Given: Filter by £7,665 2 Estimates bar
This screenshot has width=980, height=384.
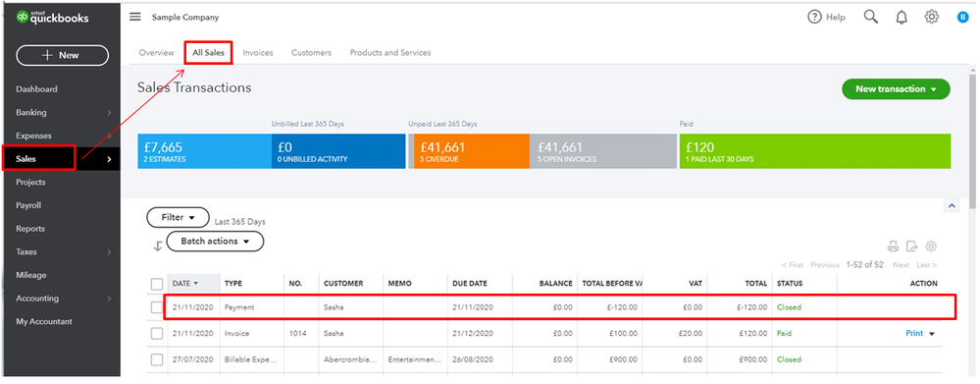Looking at the screenshot, I should point(204,151).
